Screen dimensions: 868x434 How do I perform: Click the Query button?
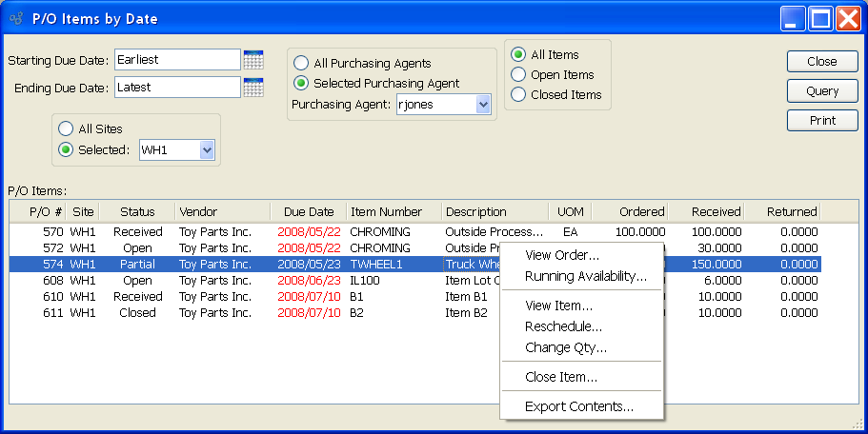[x=822, y=91]
